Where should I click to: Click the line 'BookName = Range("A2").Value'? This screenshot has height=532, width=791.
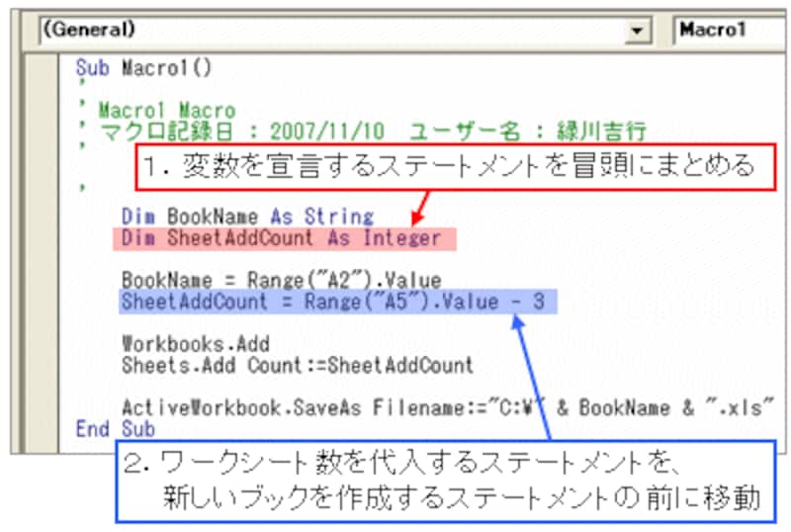(282, 280)
